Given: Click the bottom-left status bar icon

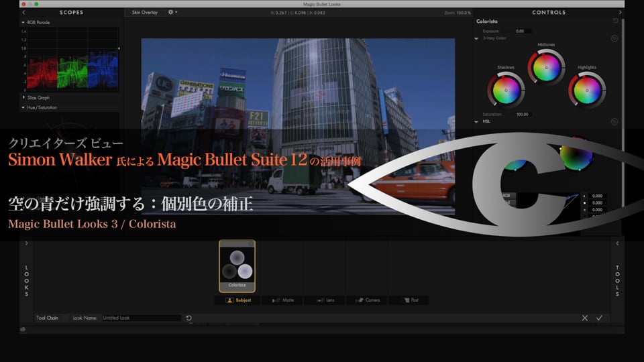Looking at the screenshot, I should 23,329.
